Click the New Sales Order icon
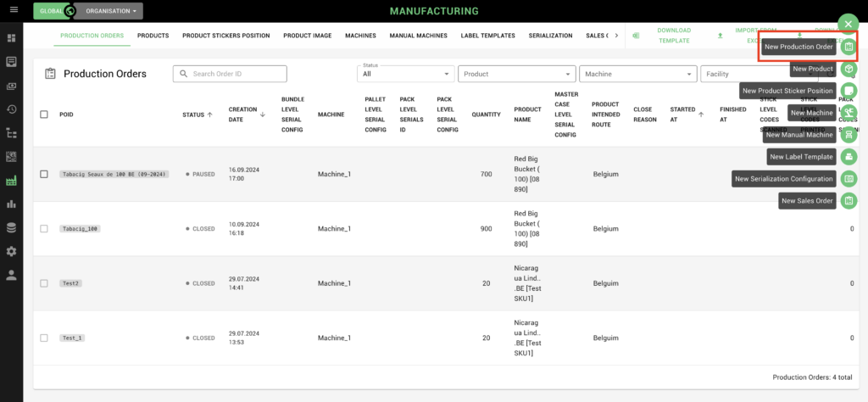868x402 pixels. coord(849,201)
